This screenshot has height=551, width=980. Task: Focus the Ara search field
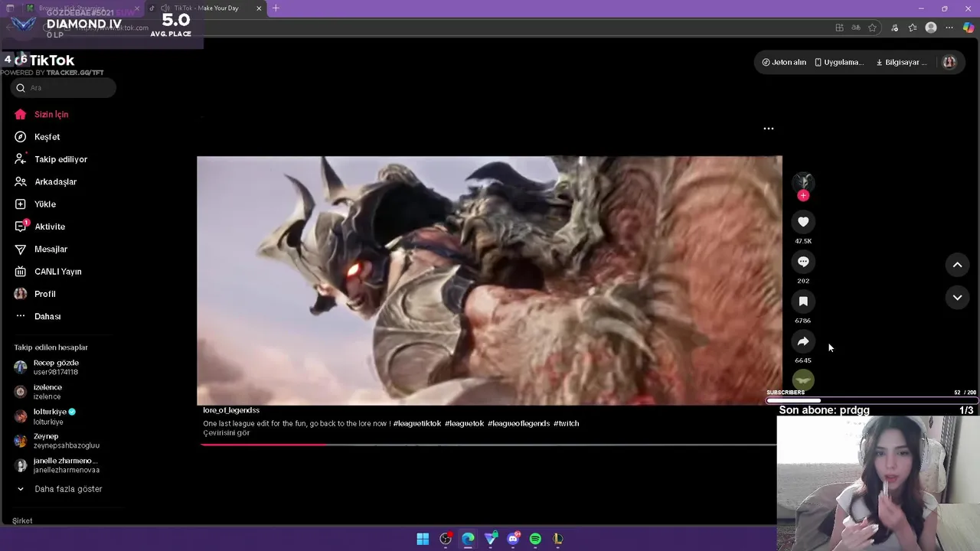tap(64, 88)
